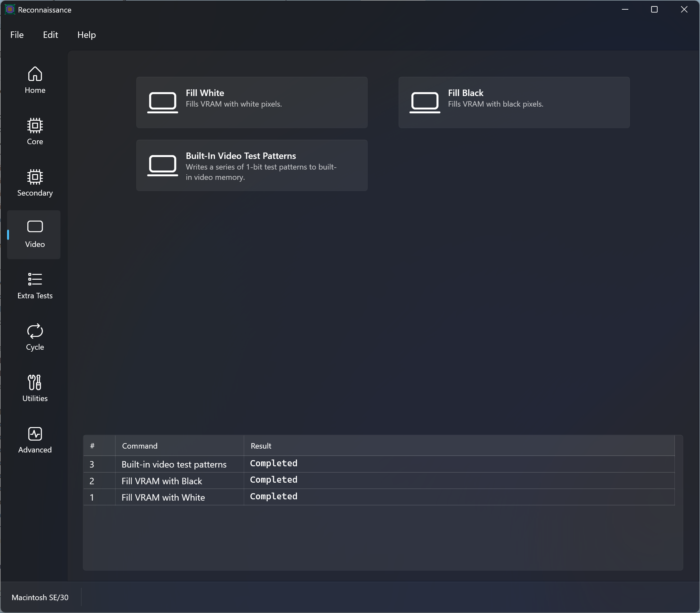Screen dimensions: 700x613
Task: Click the Result column header
Action: (261, 446)
